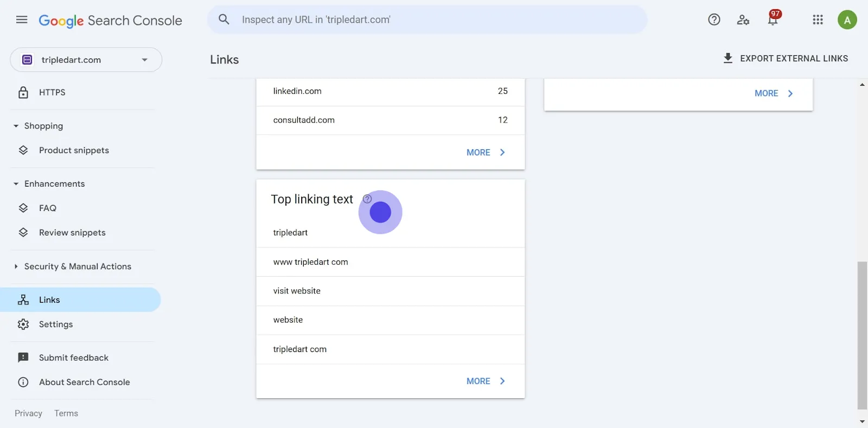Click the scrollbar up arrow
The height and width of the screenshot is (428, 868).
point(862,85)
